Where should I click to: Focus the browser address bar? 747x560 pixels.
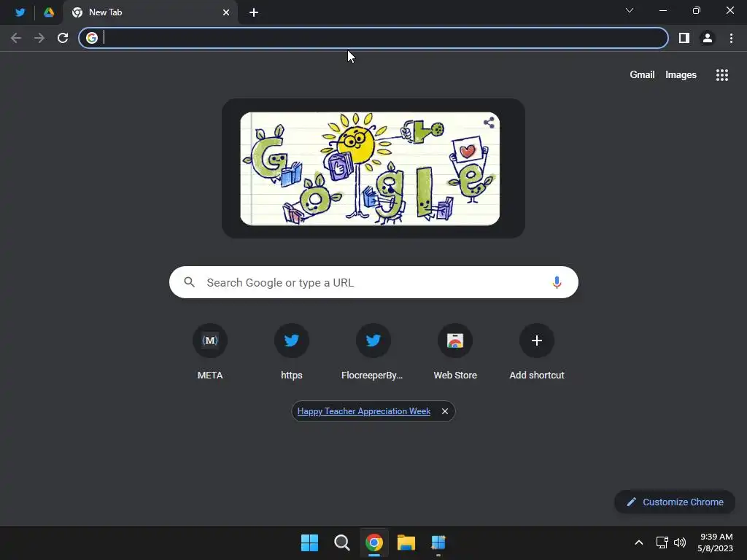tap(373, 38)
